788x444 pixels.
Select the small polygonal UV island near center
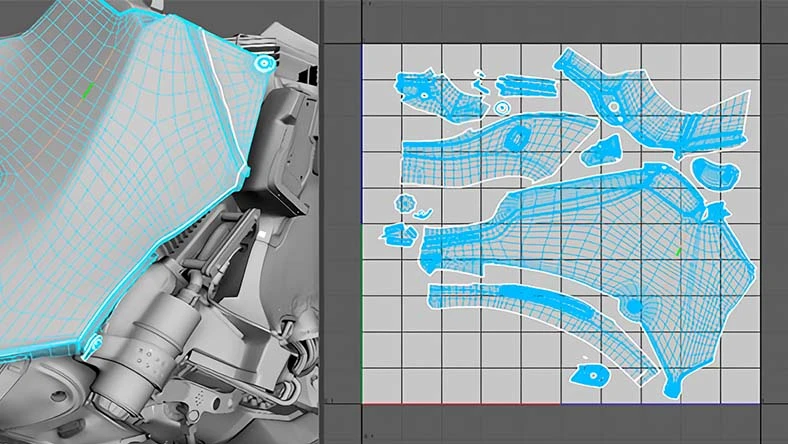[601, 151]
